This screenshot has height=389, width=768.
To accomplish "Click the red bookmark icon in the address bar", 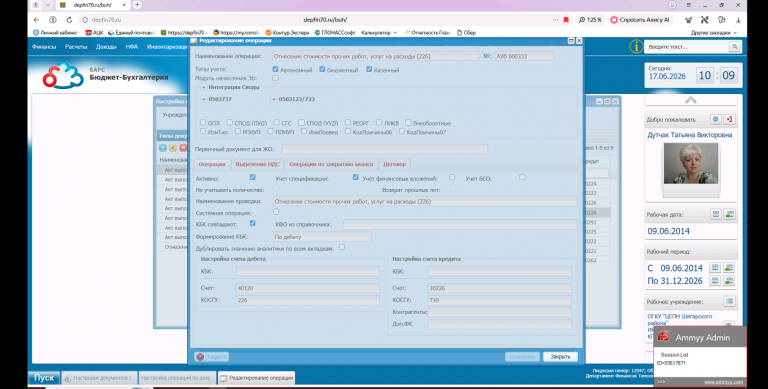I will (x=566, y=20).
